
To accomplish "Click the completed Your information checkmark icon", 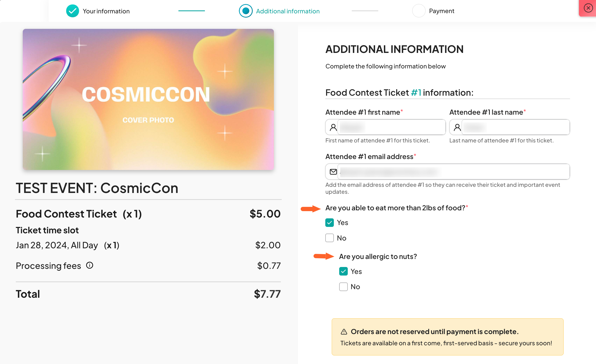I will pos(72,11).
